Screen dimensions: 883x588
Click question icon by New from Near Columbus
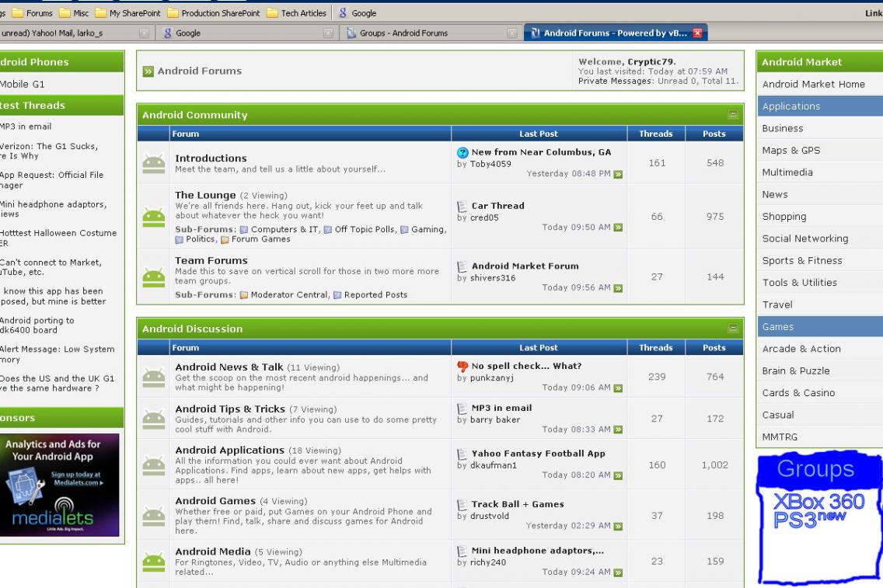pos(462,153)
